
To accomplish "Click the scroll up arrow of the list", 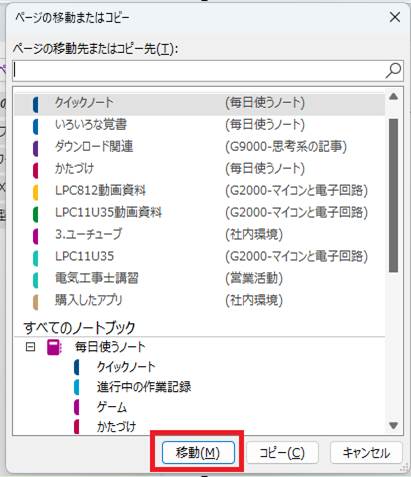I will point(394,97).
